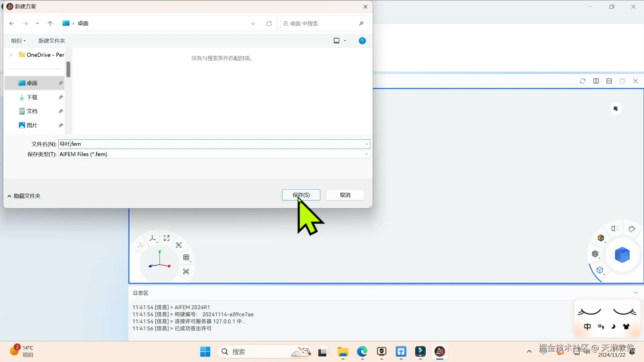Screen dimensions: 644x362
Task: Click the wireframe mesh cube icon
Action: pos(595,254)
